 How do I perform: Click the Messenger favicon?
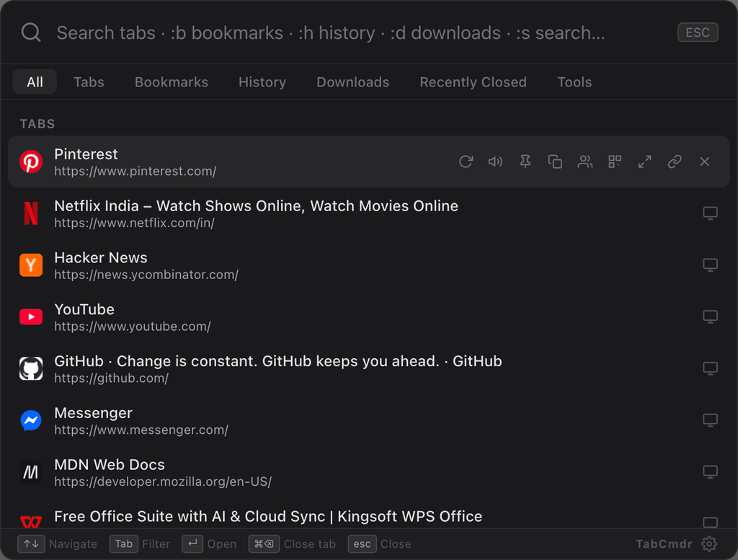click(31, 421)
